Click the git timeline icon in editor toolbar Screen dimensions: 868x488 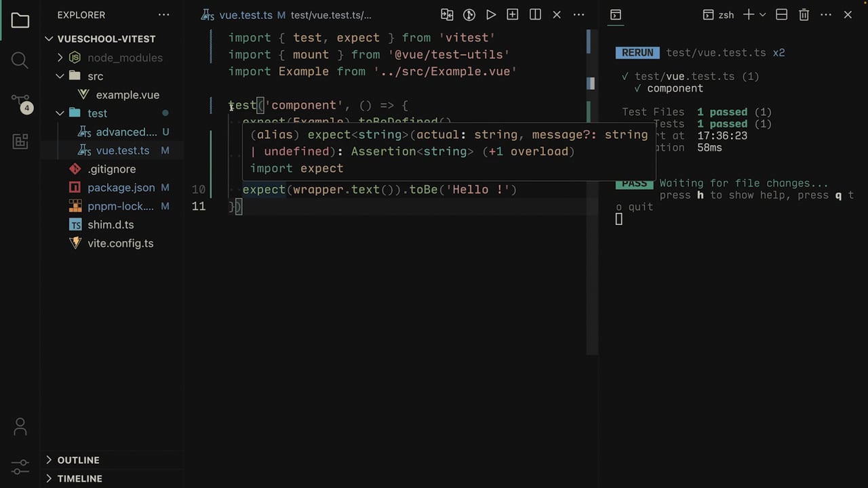pos(469,15)
